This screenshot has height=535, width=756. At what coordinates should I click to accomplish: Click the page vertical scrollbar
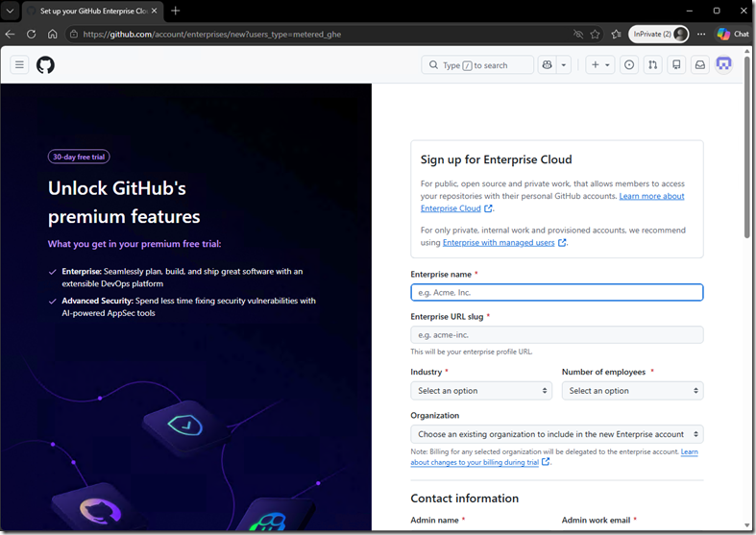[x=747, y=147]
